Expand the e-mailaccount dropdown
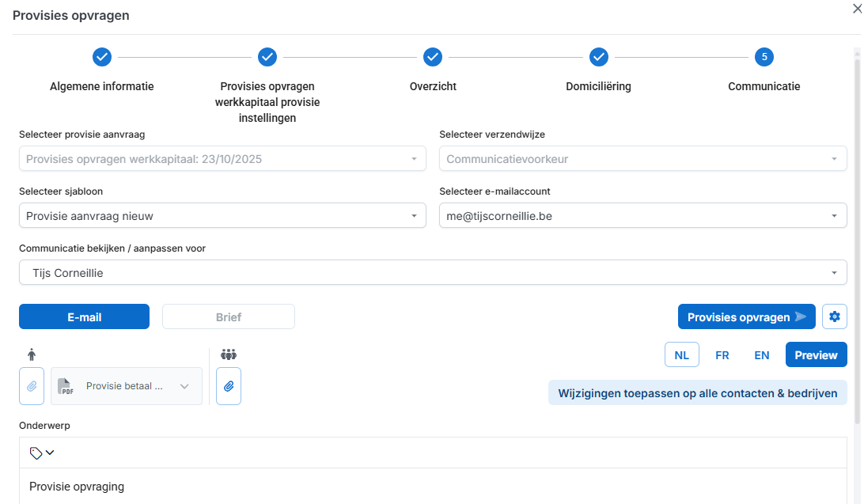 pos(642,216)
